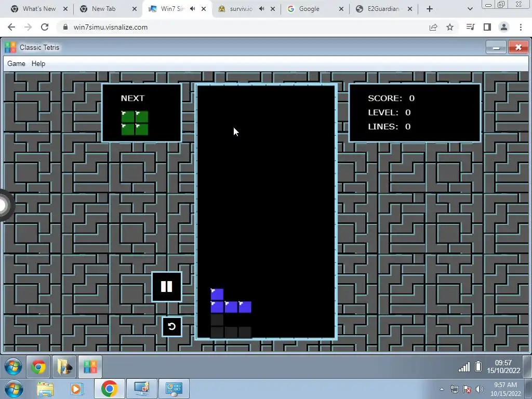
Task: Minimize the Classic Tetris window
Action: [496, 47]
